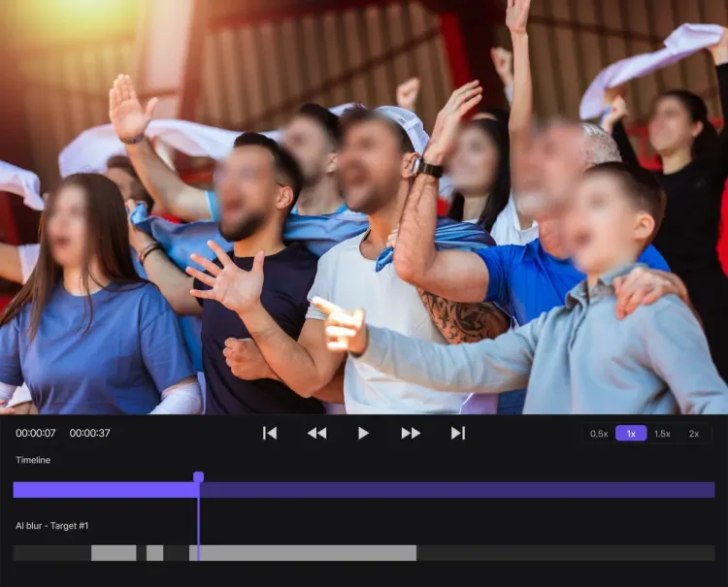Skip to the end of the video

457,433
